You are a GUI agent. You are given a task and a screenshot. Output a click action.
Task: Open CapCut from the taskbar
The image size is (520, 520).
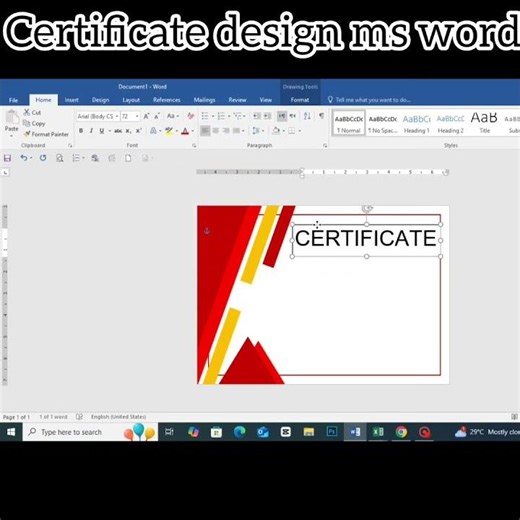click(x=286, y=432)
